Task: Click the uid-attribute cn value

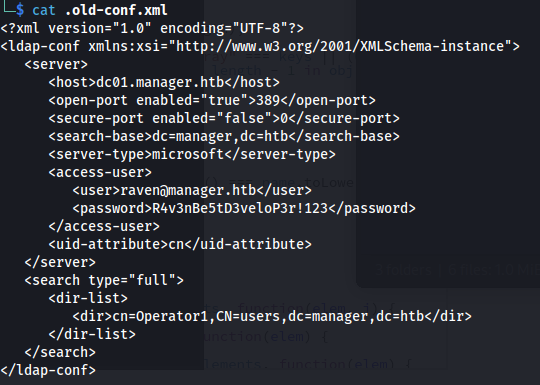Action: [x=176, y=244]
